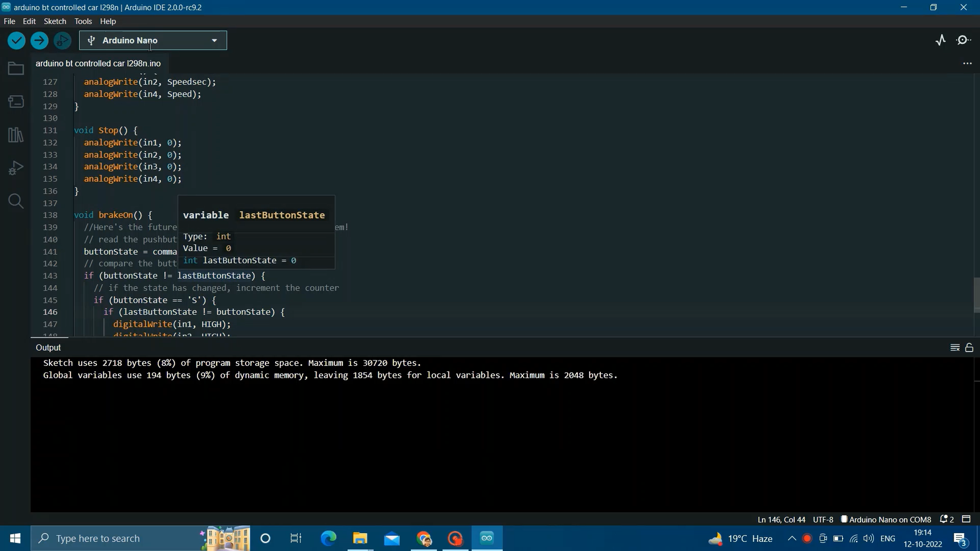Launch Microsoft Edge from the taskbar
The image size is (980, 551).
coord(328,538)
